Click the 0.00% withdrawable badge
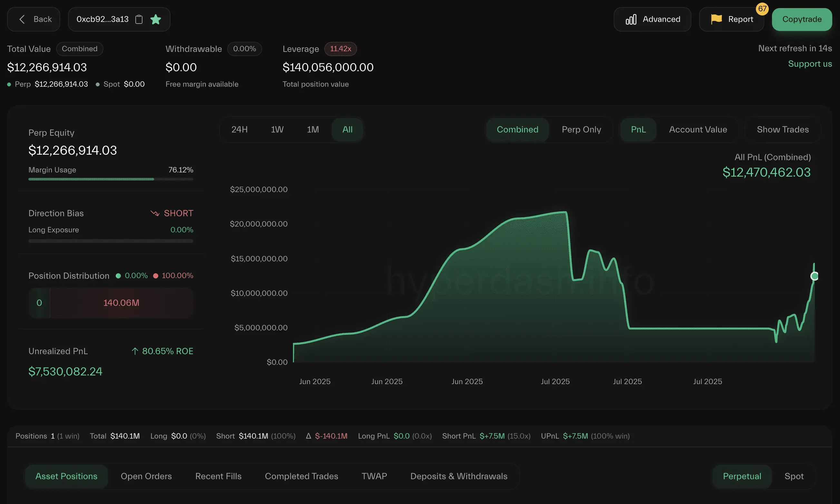Screen dimensions: 840x504 [244, 49]
